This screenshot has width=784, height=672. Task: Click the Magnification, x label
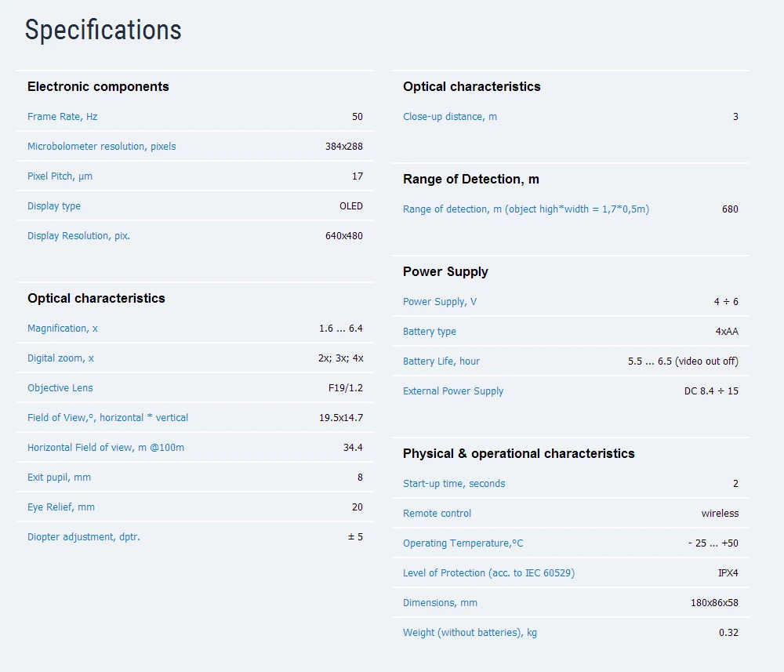63,329
